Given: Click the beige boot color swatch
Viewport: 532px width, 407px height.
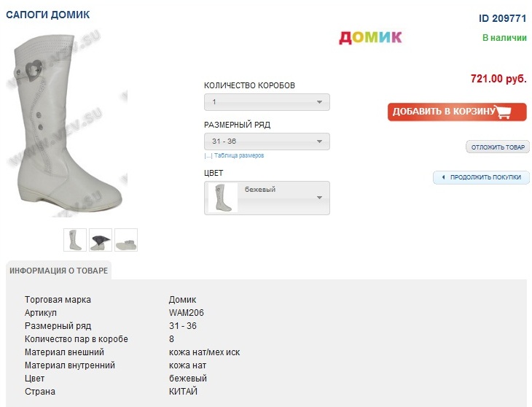Looking at the screenshot, I should coord(223,198).
